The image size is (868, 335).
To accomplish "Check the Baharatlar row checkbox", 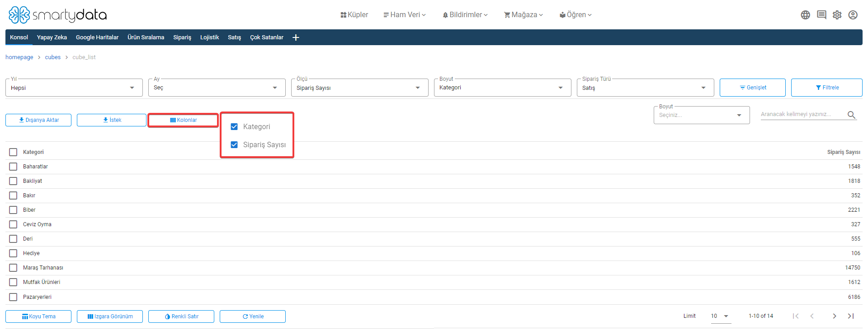I will [x=13, y=167].
